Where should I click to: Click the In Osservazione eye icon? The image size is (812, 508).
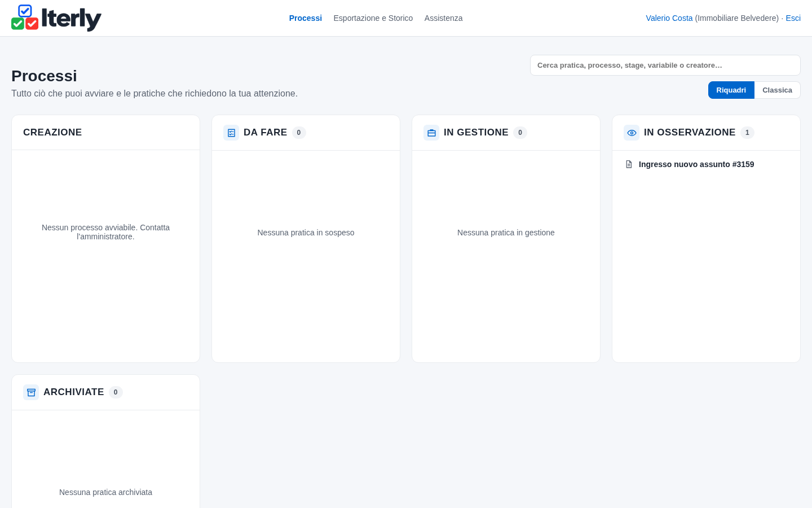pyautogui.click(x=632, y=133)
